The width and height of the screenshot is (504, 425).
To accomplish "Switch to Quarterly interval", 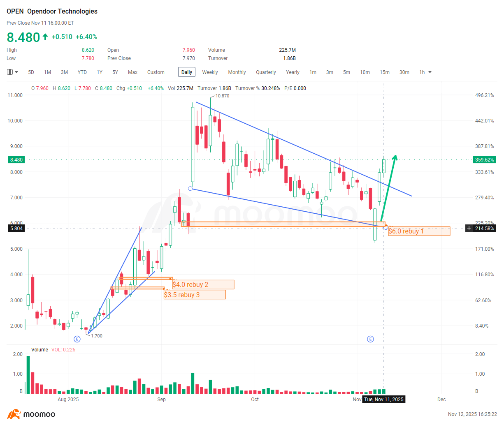I will click(x=266, y=72).
